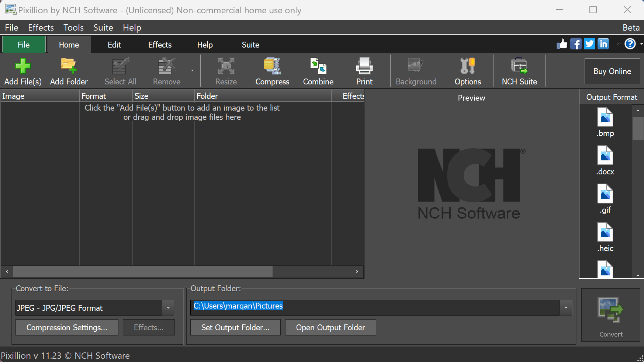Click the Add Folder icon
This screenshot has height=362, width=644.
coord(69,66)
